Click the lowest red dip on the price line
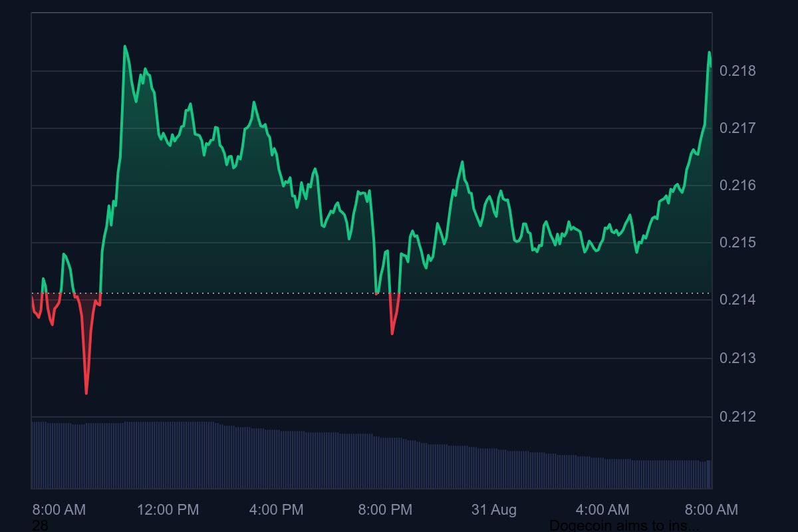 click(x=86, y=392)
